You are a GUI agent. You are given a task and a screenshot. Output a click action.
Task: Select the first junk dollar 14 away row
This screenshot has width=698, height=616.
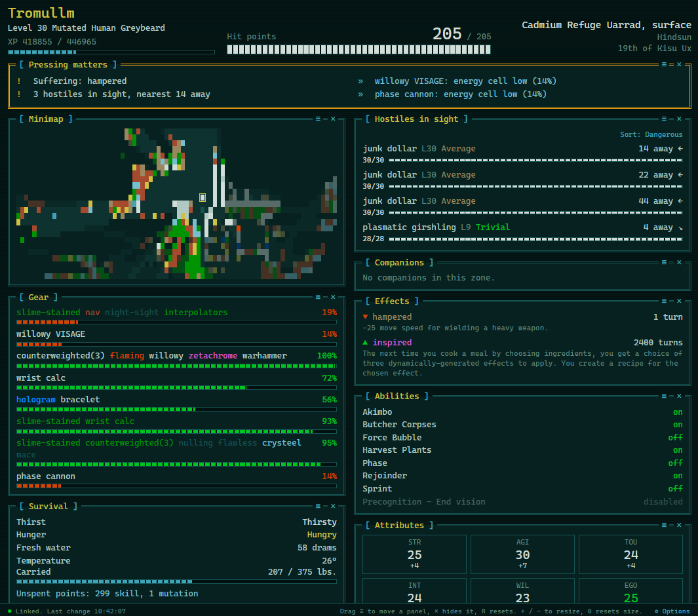(522, 153)
